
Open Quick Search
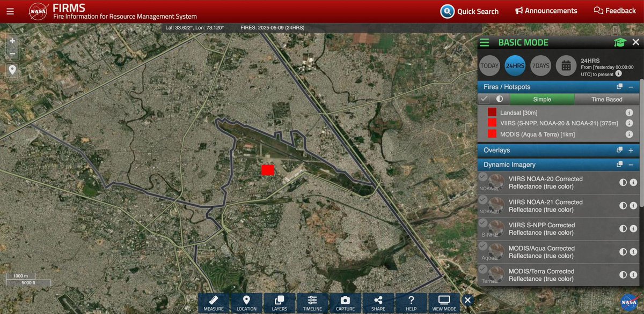pyautogui.click(x=470, y=11)
